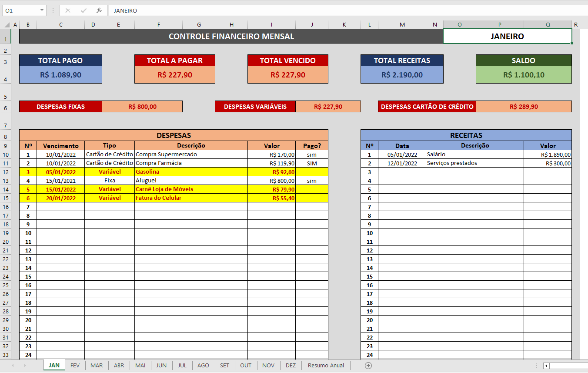Open the Resumo Anual sheet
Viewport: 588px width, 373px height.
[325, 366]
